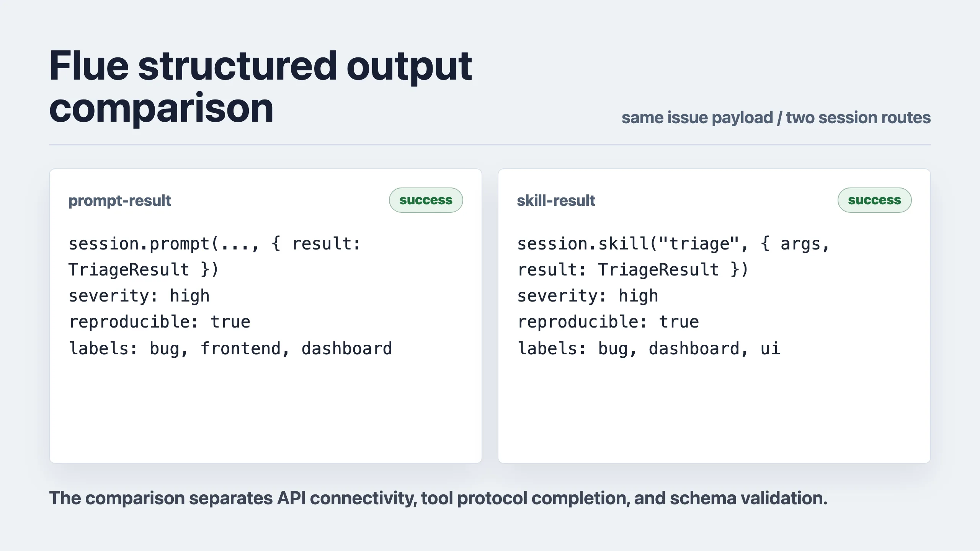This screenshot has width=980, height=551.
Task: Click the horizontal divider under the title
Action: (490, 145)
